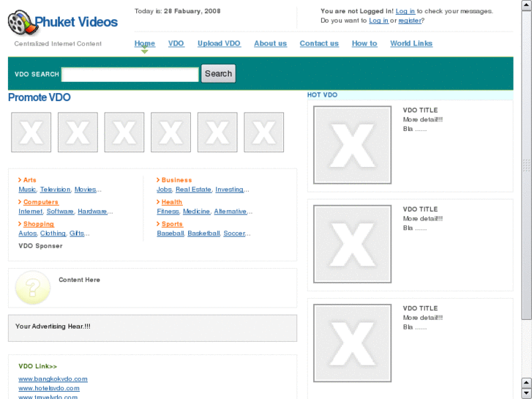
Task: Click the vertical scrollbar thumb
Action: tap(526, 165)
